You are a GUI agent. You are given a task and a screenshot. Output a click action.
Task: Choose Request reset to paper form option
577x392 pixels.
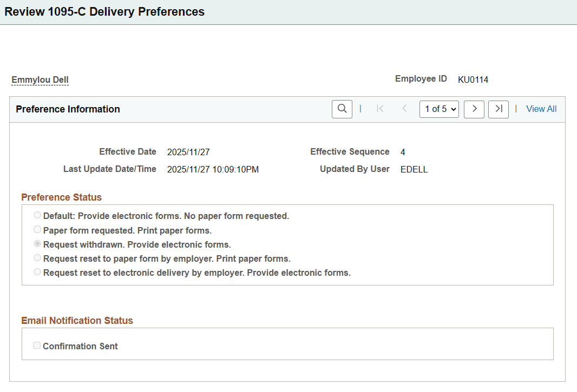(37, 258)
